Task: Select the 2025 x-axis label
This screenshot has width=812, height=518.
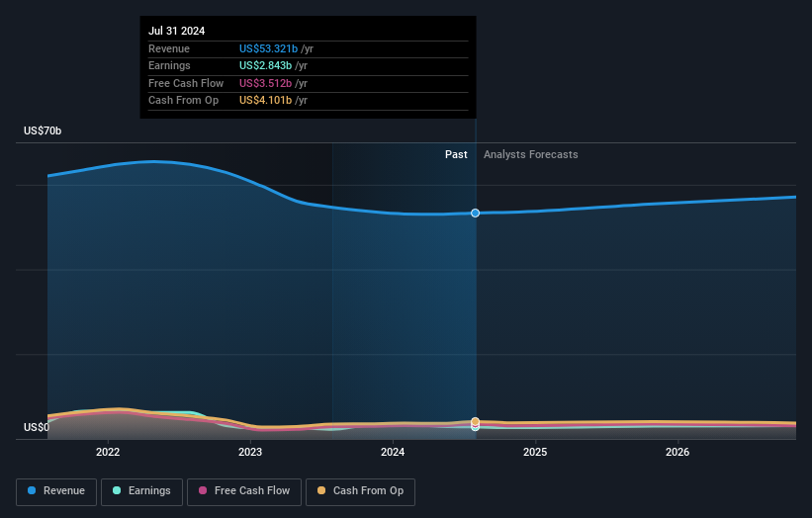Action: click(535, 452)
